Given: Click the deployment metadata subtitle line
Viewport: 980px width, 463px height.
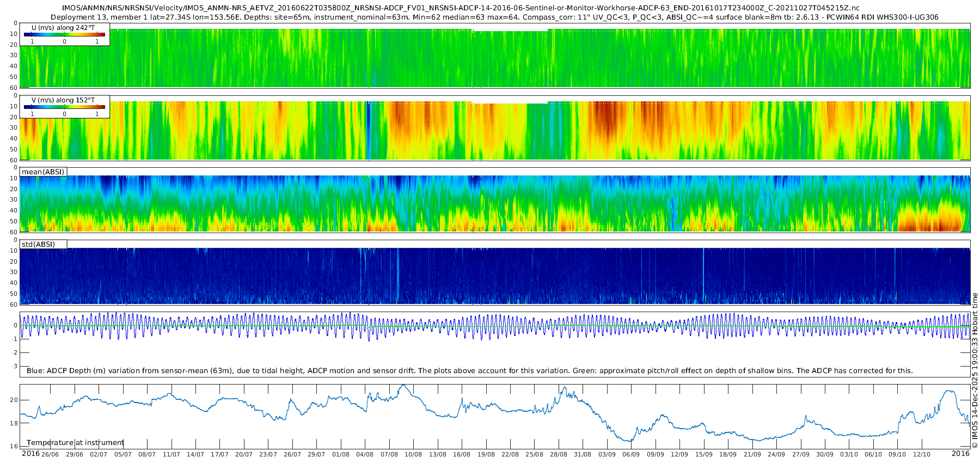Looking at the screenshot, I should (x=494, y=17).
